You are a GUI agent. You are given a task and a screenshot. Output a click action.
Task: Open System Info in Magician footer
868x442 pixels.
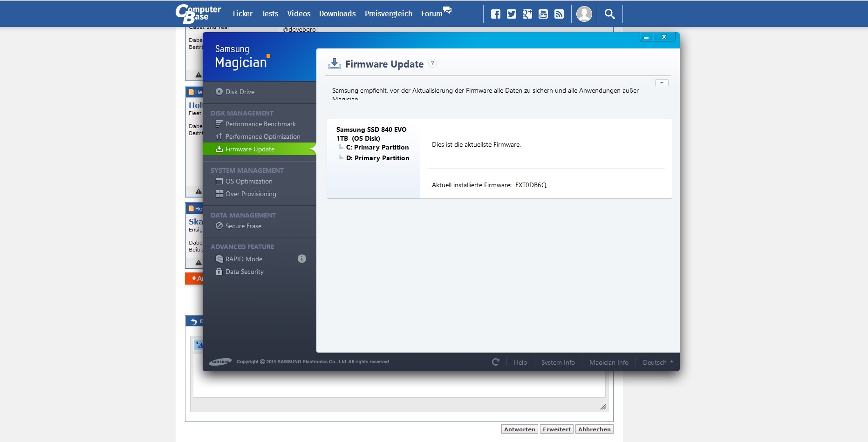[x=558, y=362]
